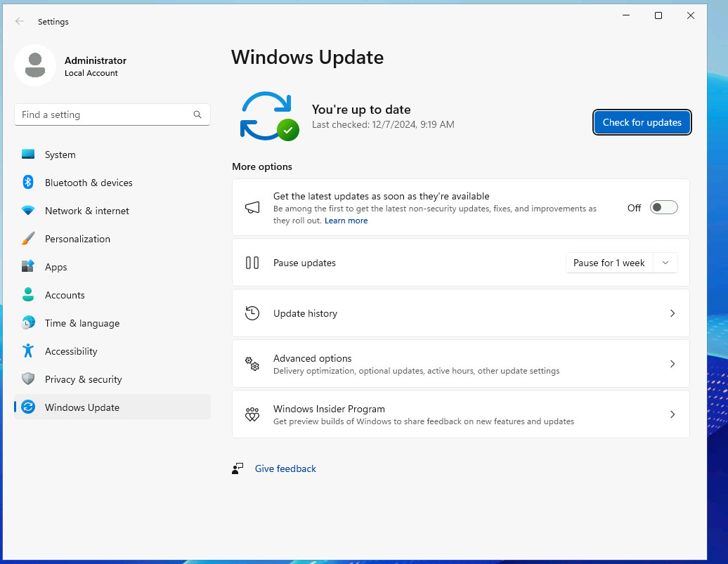The height and width of the screenshot is (564, 728).
Task: Open Apps via its sidebar icon
Action: (28, 267)
